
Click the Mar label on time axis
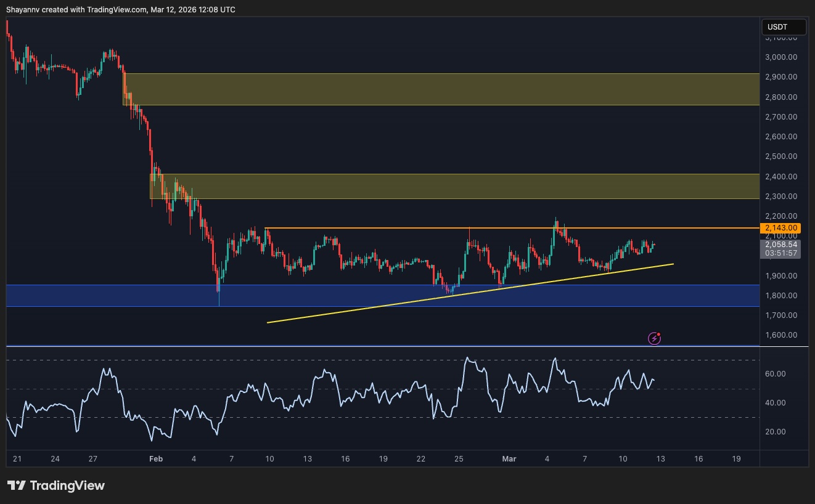[x=509, y=458]
